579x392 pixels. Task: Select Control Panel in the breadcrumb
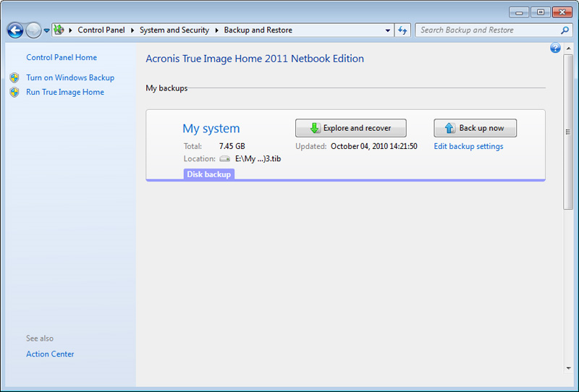pyautogui.click(x=101, y=30)
